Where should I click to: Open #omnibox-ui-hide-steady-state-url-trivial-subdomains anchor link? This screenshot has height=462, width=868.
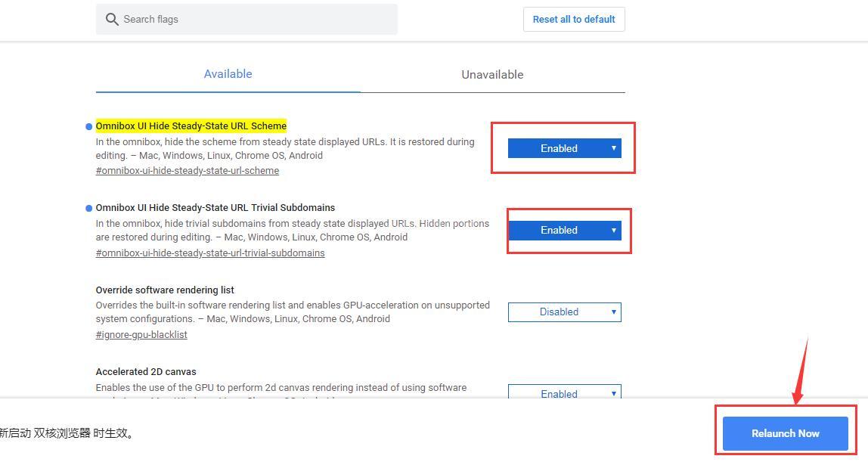(210, 253)
